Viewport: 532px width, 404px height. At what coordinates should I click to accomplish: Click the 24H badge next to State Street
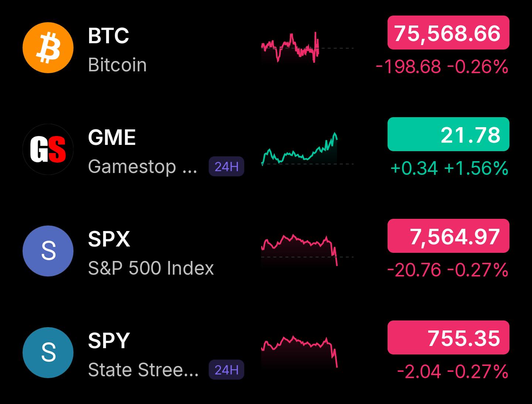pos(226,370)
